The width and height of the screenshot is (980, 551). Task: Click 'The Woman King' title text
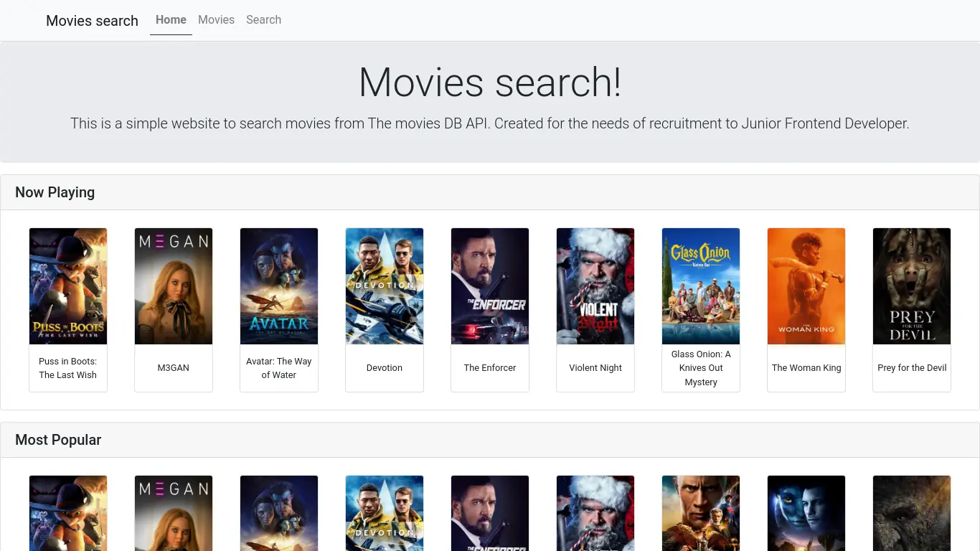pos(806,368)
